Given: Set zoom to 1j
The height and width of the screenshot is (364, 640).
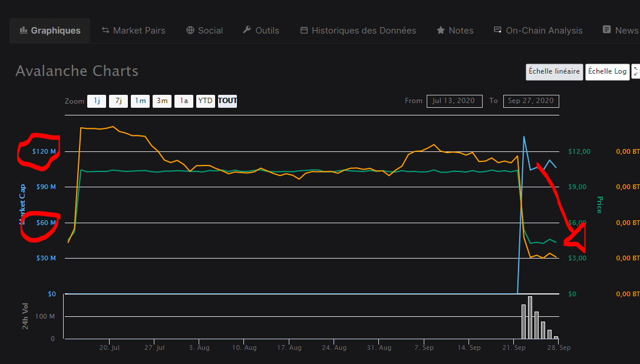Looking at the screenshot, I should [x=97, y=101].
